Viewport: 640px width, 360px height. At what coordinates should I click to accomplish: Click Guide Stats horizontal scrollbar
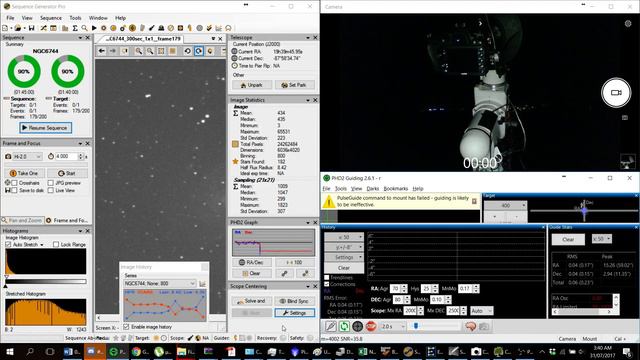582,312
